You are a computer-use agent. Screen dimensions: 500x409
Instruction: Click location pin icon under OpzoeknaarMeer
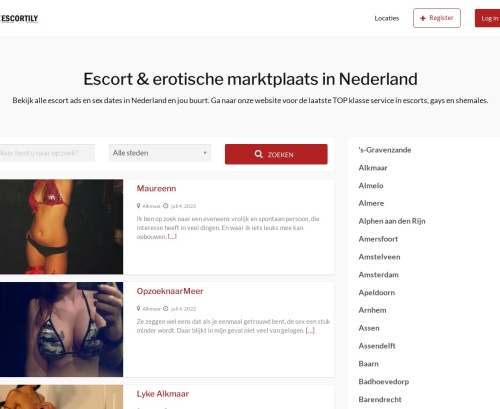click(x=138, y=309)
